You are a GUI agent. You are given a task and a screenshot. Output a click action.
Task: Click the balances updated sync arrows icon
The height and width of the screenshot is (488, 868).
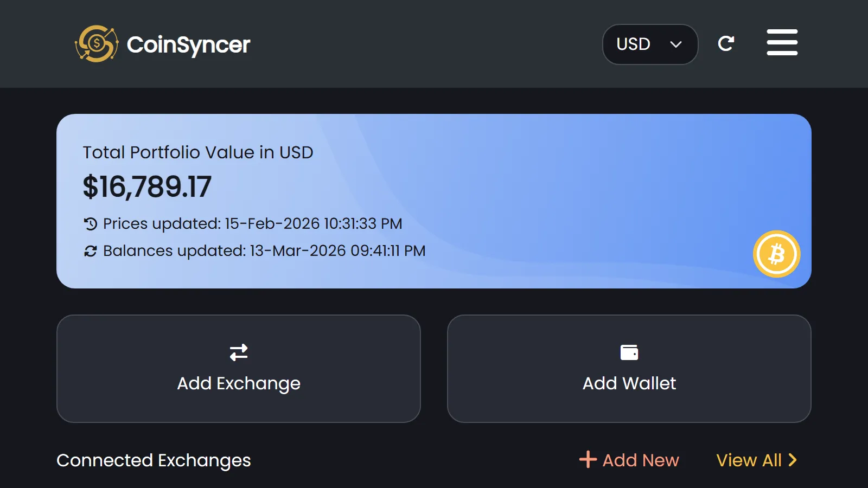pyautogui.click(x=90, y=251)
